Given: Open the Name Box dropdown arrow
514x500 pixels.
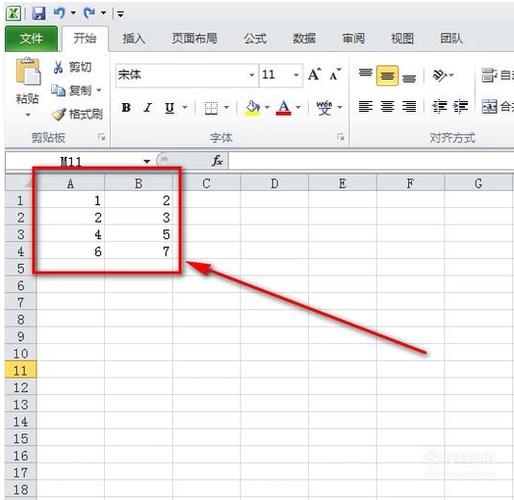Looking at the screenshot, I should (147, 161).
